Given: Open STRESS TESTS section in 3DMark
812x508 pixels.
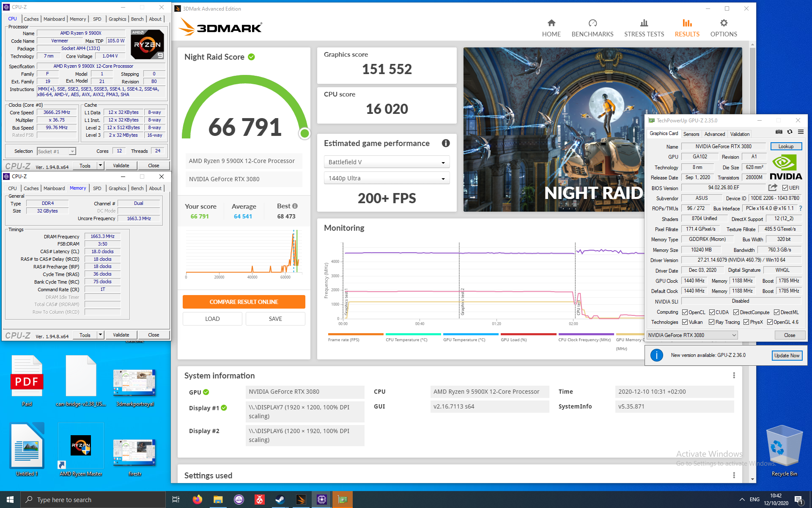Looking at the screenshot, I should [644, 28].
